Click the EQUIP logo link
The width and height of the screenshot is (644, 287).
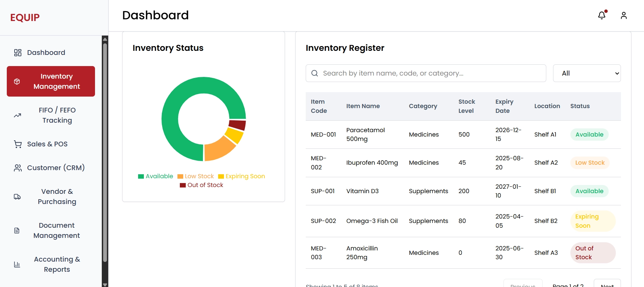pyautogui.click(x=25, y=18)
